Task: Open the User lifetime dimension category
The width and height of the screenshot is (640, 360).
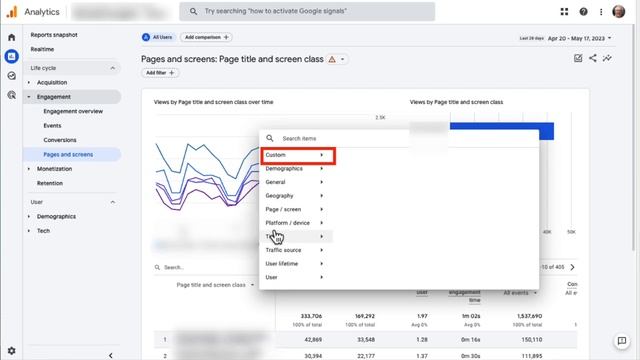Action: point(296,264)
